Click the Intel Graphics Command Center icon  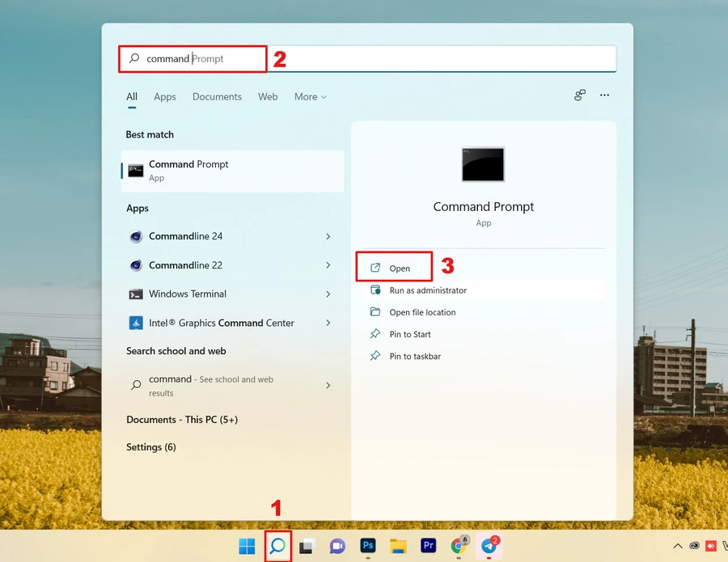pyautogui.click(x=136, y=323)
